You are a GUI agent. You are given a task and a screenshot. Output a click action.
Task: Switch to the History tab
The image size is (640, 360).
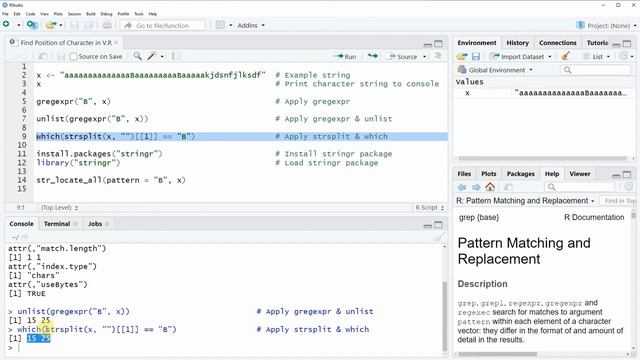pyautogui.click(x=517, y=42)
